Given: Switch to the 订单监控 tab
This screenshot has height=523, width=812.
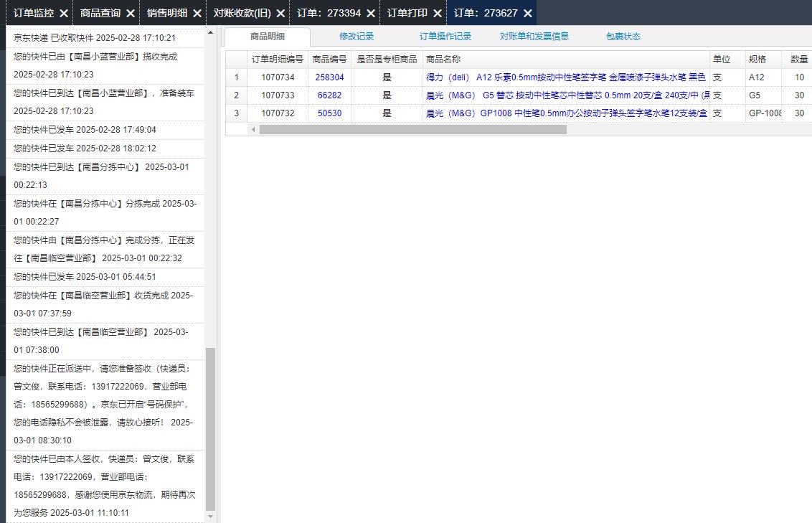Looking at the screenshot, I should [x=34, y=13].
